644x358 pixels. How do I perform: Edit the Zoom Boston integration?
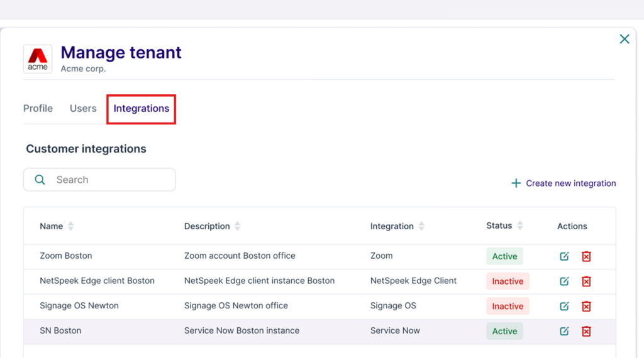[564, 256]
